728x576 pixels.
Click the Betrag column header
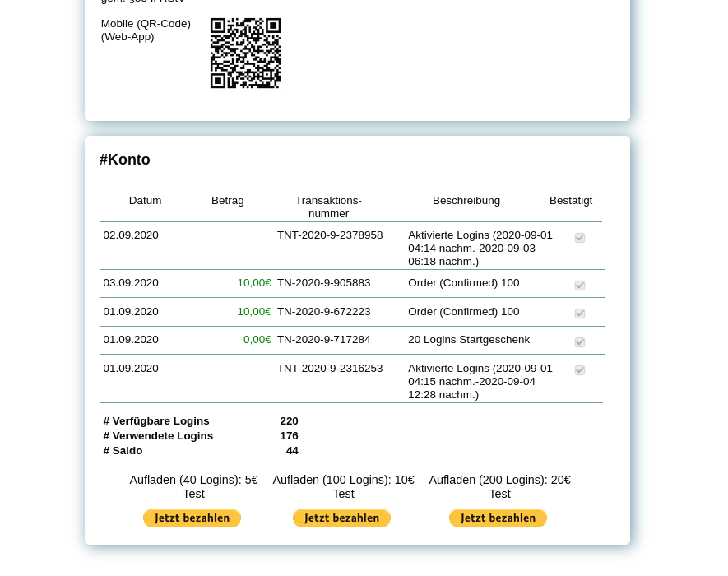click(x=227, y=201)
